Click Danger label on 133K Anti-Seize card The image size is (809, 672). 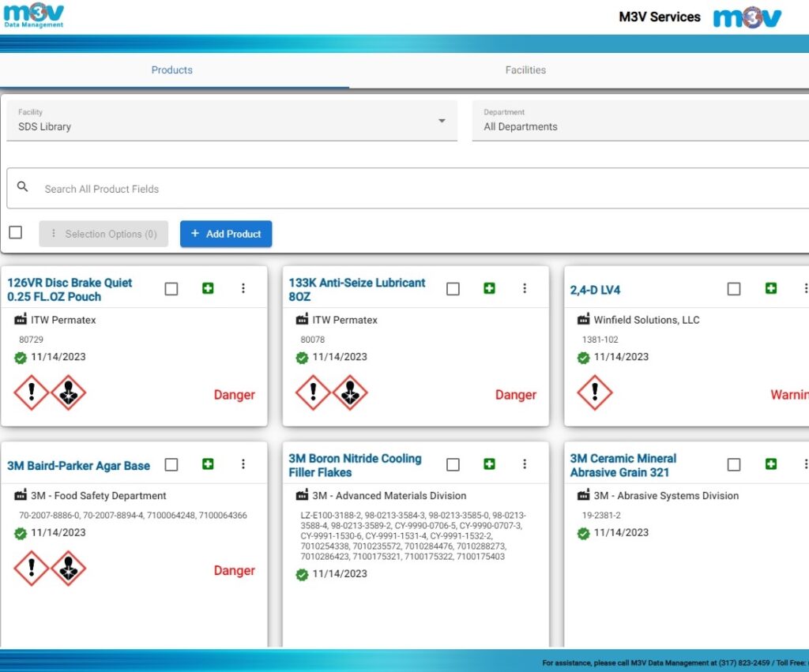coord(515,395)
